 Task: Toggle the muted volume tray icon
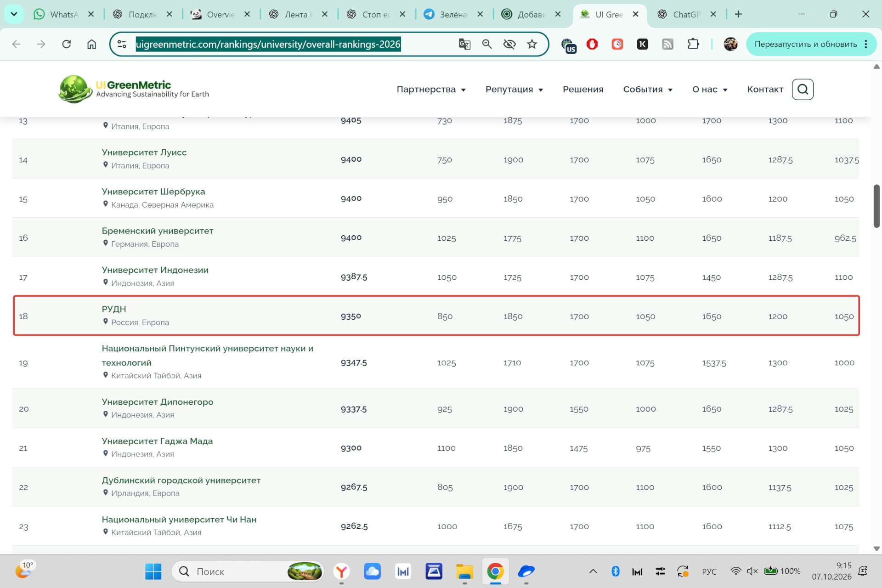752,571
